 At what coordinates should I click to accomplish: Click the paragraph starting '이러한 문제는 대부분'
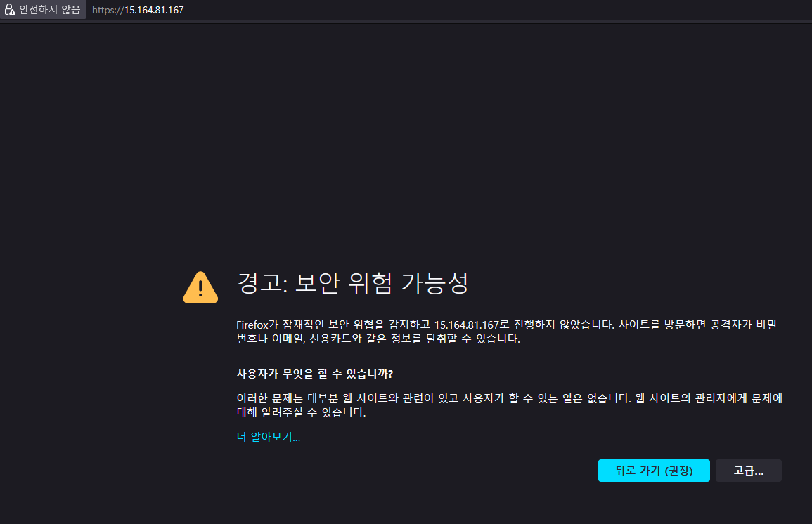(510, 405)
